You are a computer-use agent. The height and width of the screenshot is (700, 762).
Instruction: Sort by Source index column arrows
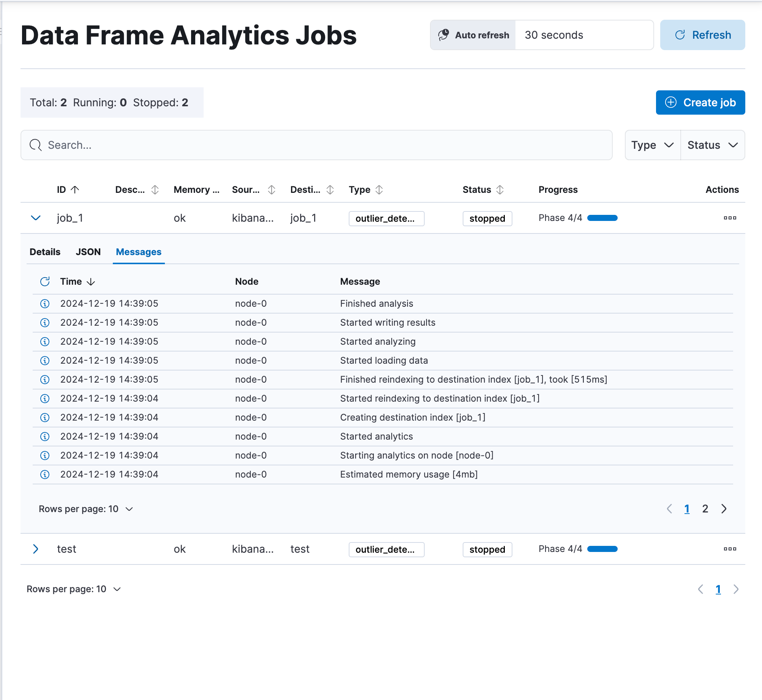click(271, 189)
